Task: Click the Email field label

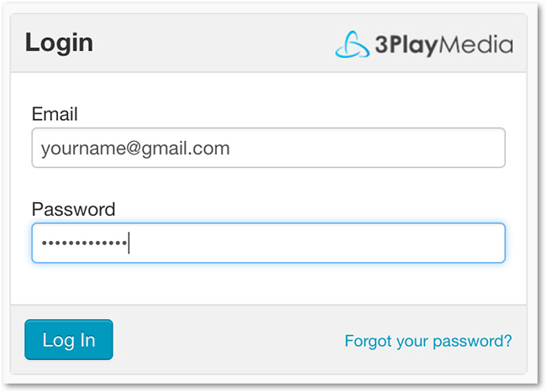Action: click(x=55, y=114)
